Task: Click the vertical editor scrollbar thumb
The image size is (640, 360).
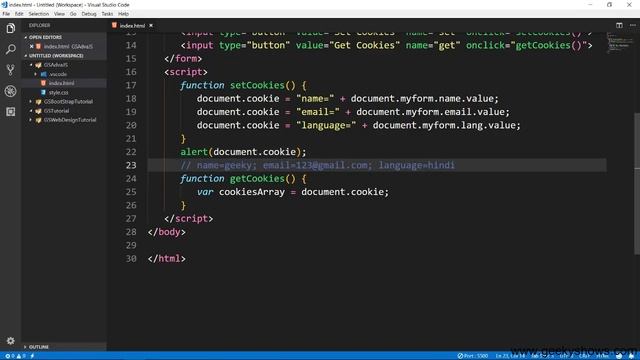Action: tap(637, 184)
